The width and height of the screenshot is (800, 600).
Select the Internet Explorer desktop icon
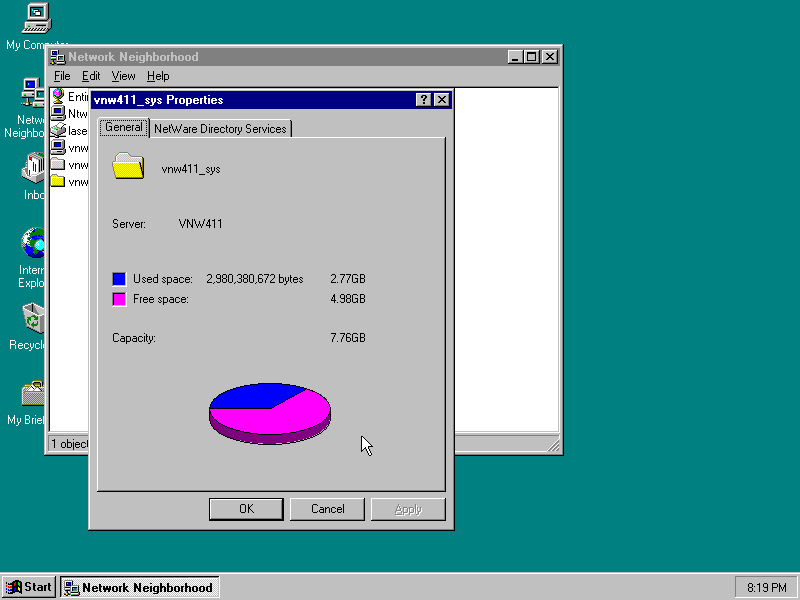coord(33,243)
